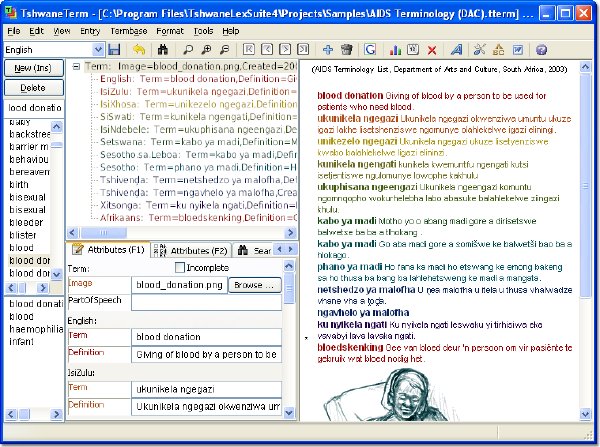This screenshot has width=600, height=447.
Task: Click the binoculars Find toolbar icon
Action: pos(163,50)
